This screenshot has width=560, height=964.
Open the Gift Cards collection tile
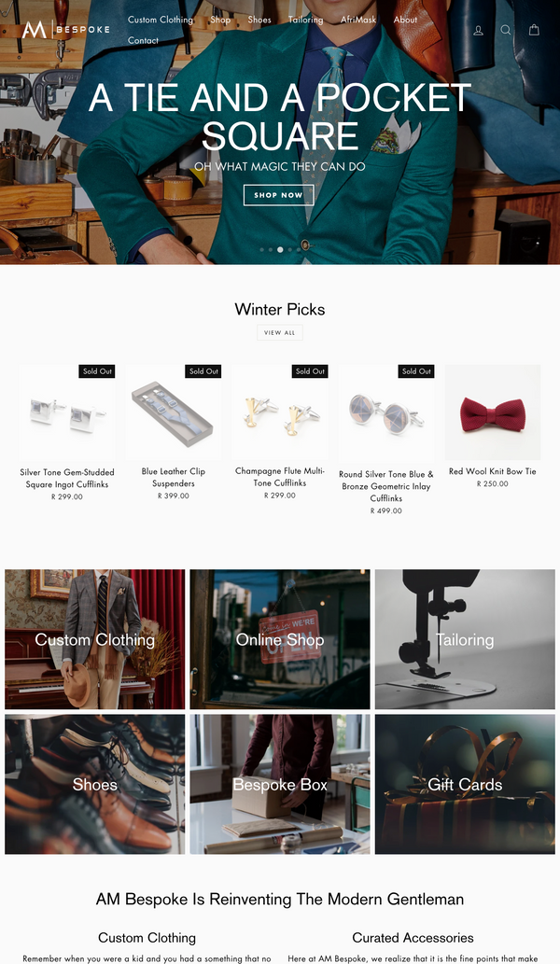click(465, 785)
